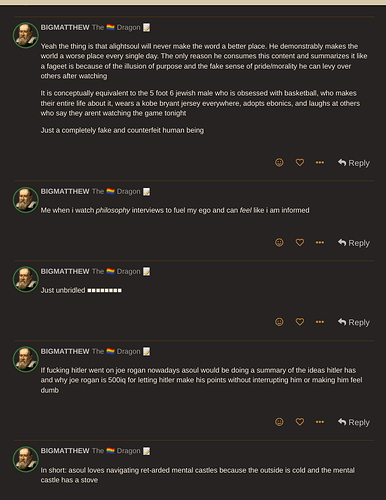386x500 pixels.
Task: Heart the joe rogan comment
Action: [x=300, y=422]
